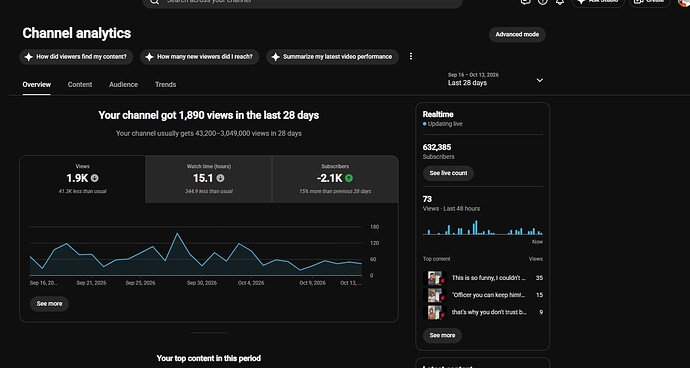
Task: Click the down-arrow indicator beside 15.1
Action: [220, 178]
